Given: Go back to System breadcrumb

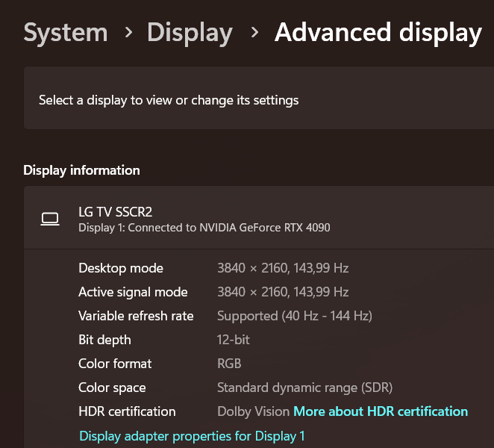Looking at the screenshot, I should click(66, 32).
